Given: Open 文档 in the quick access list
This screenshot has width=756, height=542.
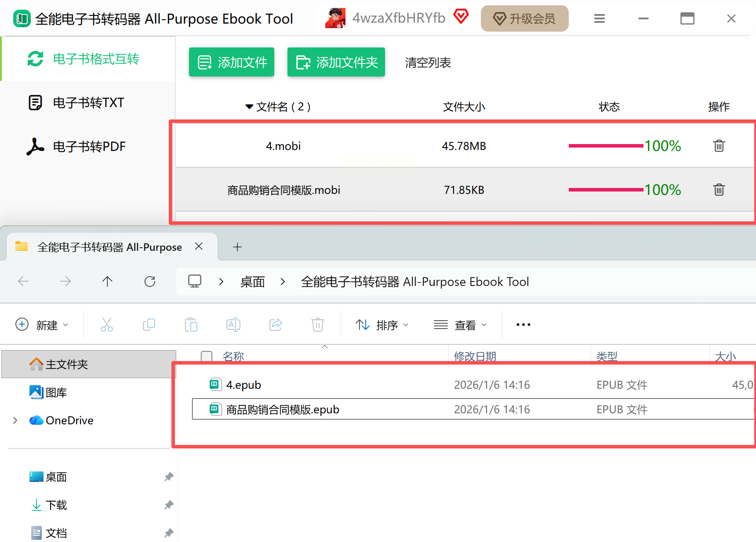Looking at the screenshot, I should (57, 533).
